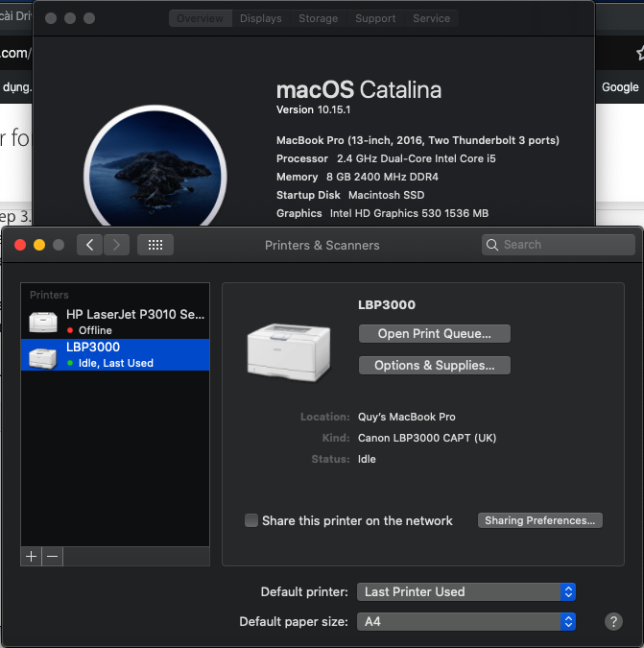
Task: Remove printer with minus button
Action: pyautogui.click(x=53, y=557)
